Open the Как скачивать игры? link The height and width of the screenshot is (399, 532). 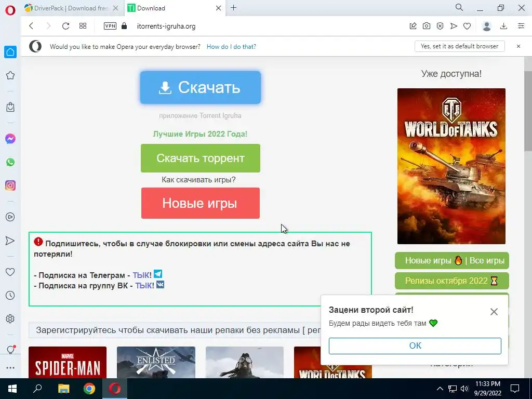point(198,179)
